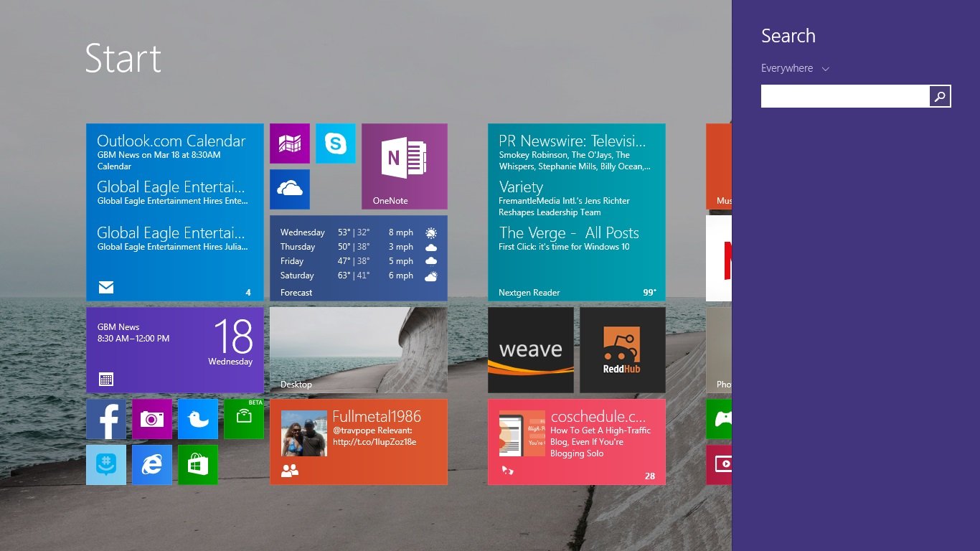Screen dimensions: 980x551
Task: Expand the Everywhere search scope dropdown
Action: pyautogui.click(x=795, y=68)
